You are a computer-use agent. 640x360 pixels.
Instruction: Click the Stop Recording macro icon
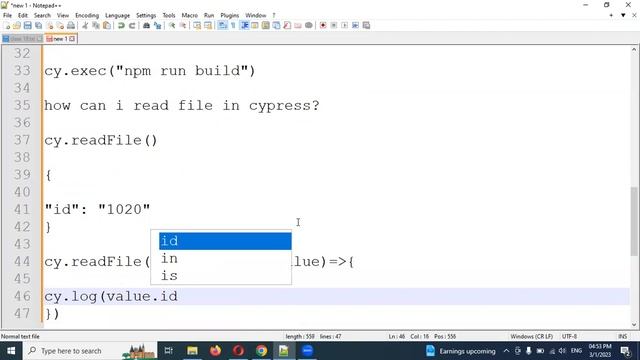click(333, 25)
